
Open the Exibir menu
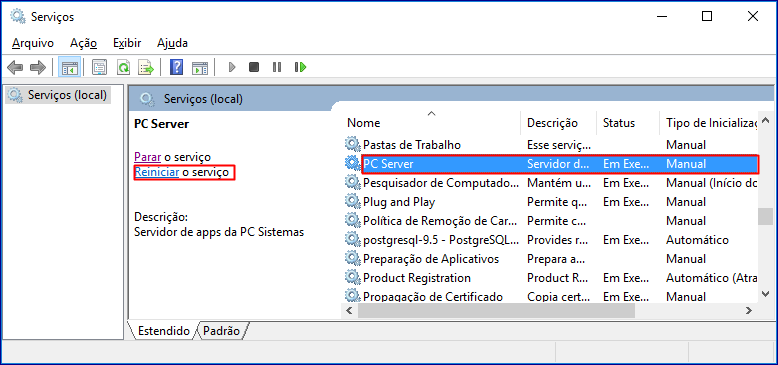point(127,43)
